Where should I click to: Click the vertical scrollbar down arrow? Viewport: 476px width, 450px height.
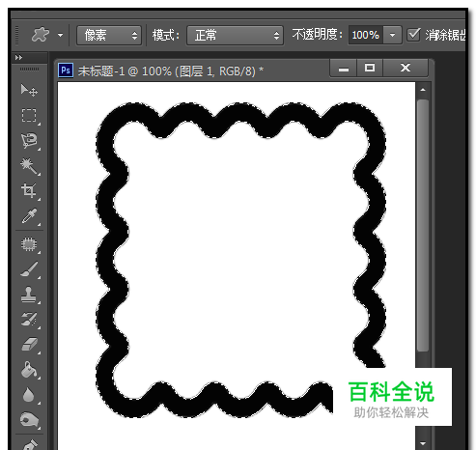[x=423, y=443]
